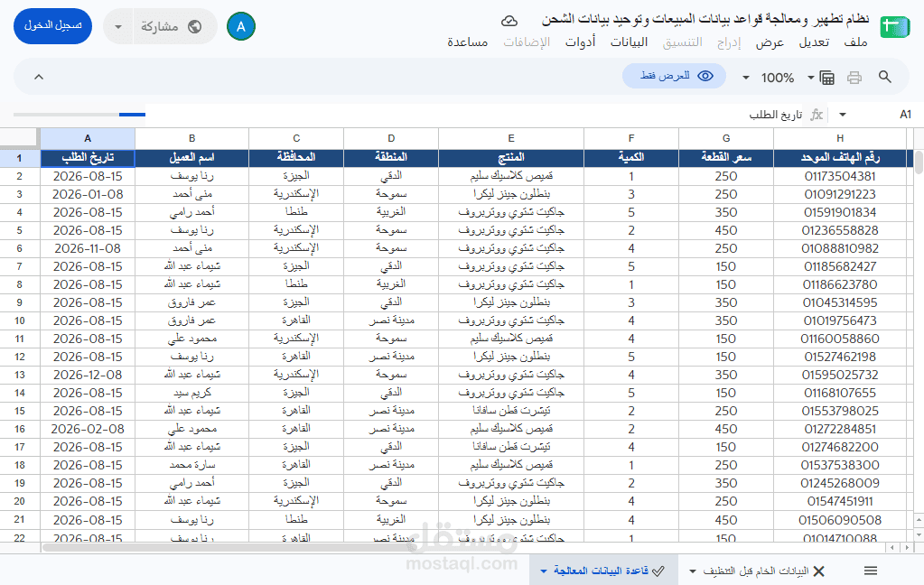This screenshot has width=924, height=585.
Task: Open the أدوات menu
Action: [581, 42]
